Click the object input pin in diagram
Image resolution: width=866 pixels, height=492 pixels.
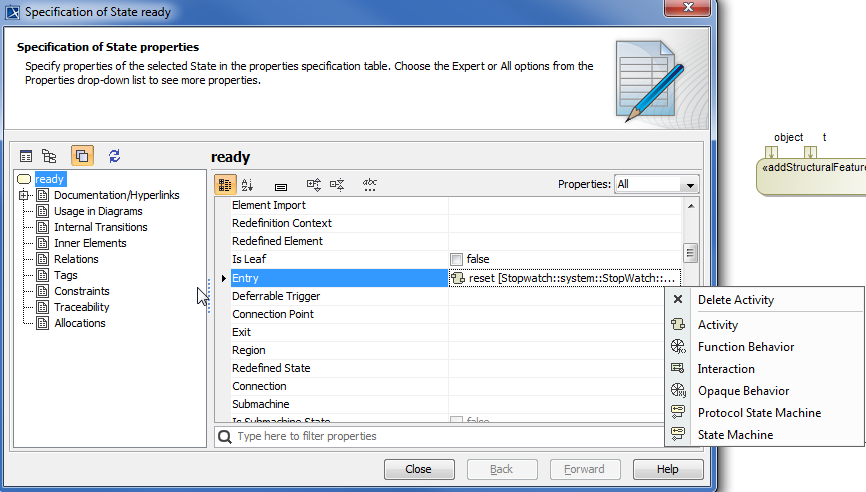[772, 152]
